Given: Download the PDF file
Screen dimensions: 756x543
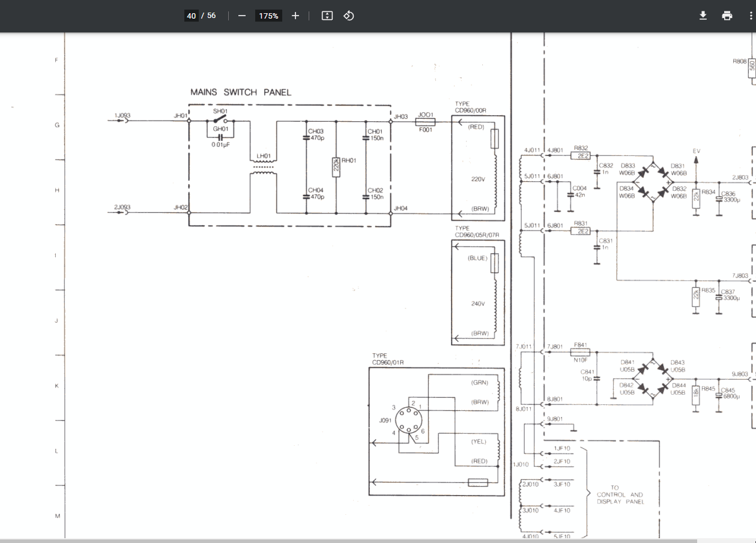Looking at the screenshot, I should tap(703, 16).
